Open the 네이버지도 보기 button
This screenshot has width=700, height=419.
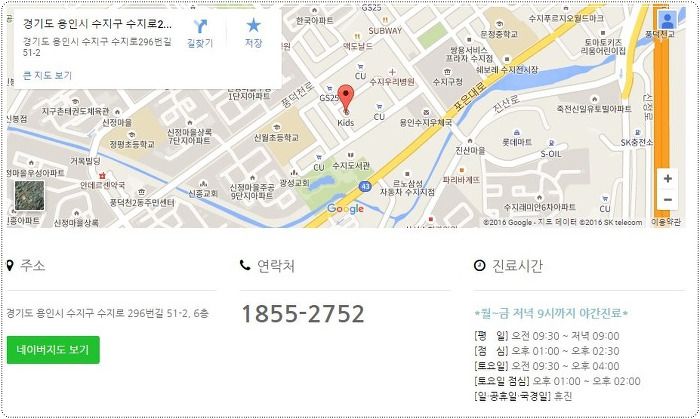[x=53, y=350]
